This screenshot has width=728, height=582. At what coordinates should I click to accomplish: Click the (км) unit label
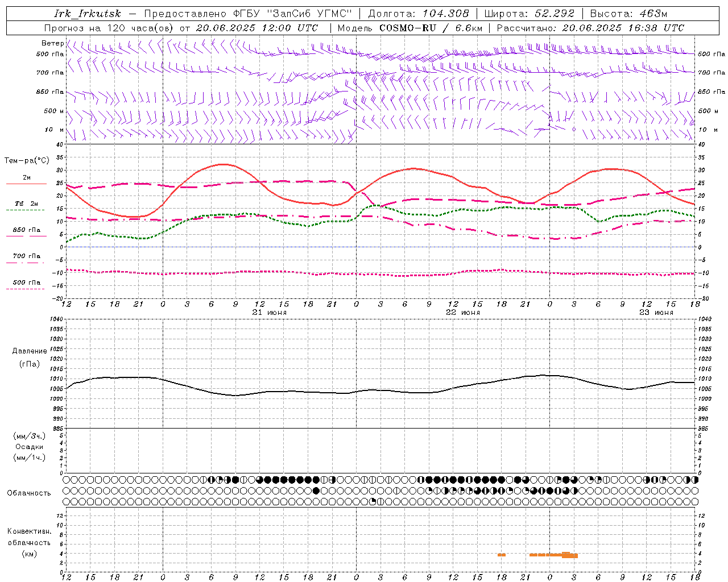tap(29, 554)
